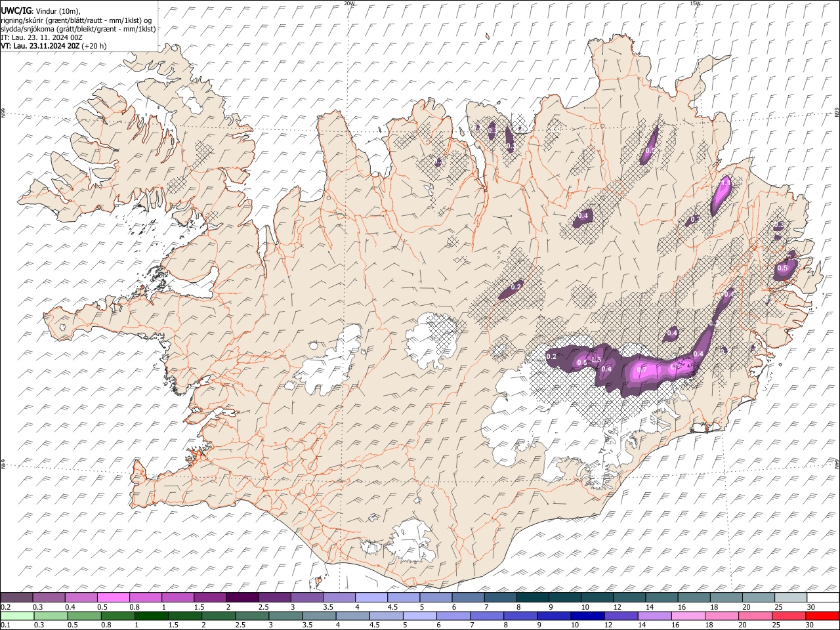Pick the pure red swatch labeled 30
The height and width of the screenshot is (630, 840).
(822, 616)
